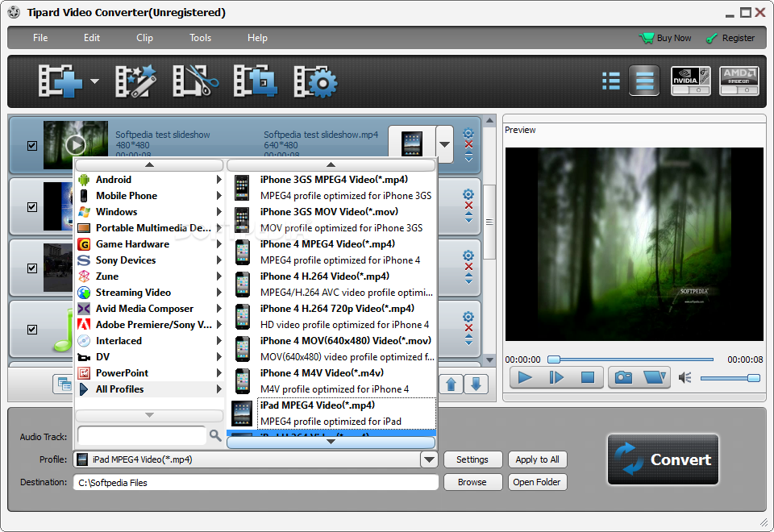Toggle AMD Radeon acceleration switch
The height and width of the screenshot is (532, 774).
pyautogui.click(x=739, y=81)
